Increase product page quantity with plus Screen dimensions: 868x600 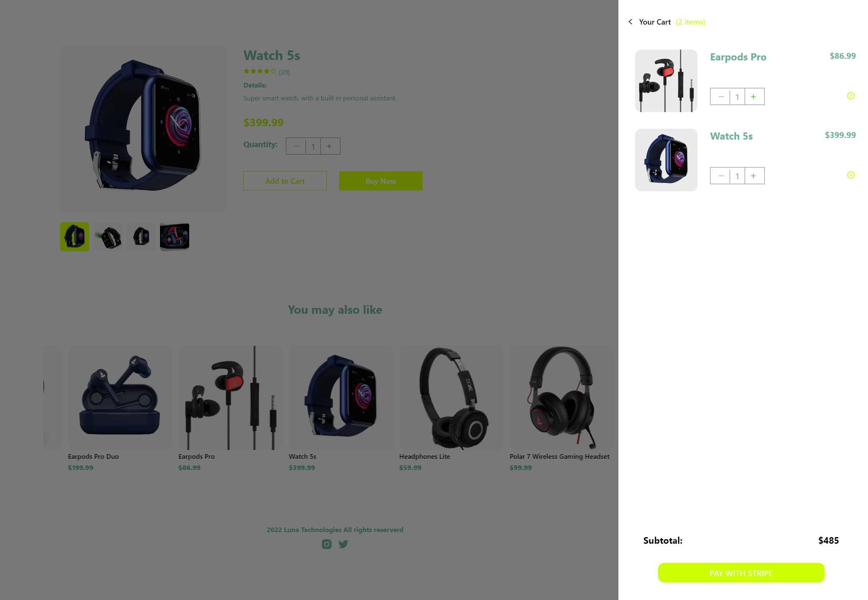pyautogui.click(x=330, y=146)
